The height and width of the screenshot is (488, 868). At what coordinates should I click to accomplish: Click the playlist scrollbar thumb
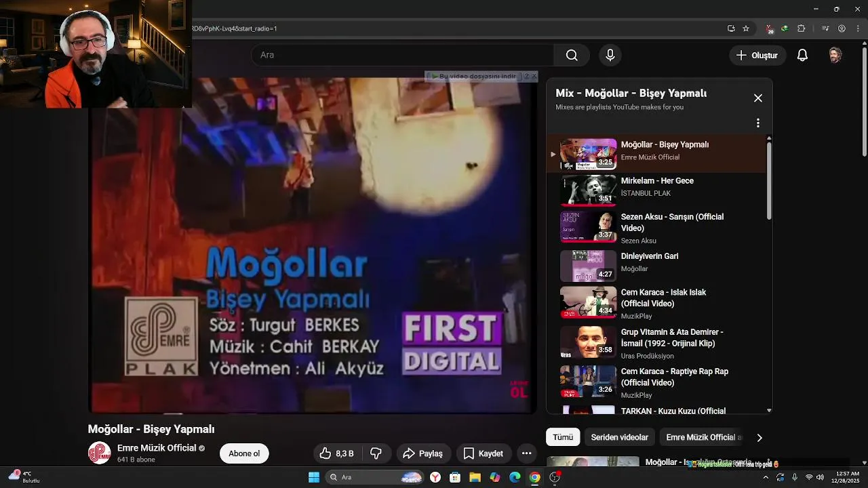click(x=769, y=180)
